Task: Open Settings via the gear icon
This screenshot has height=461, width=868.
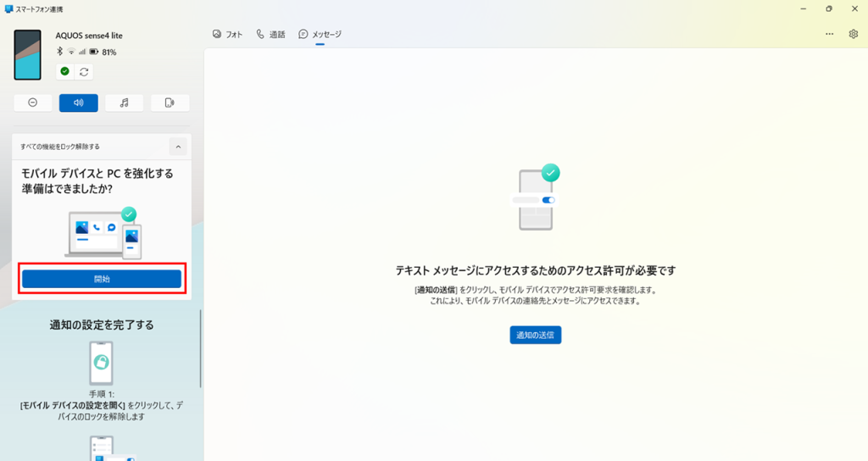Action: click(854, 34)
